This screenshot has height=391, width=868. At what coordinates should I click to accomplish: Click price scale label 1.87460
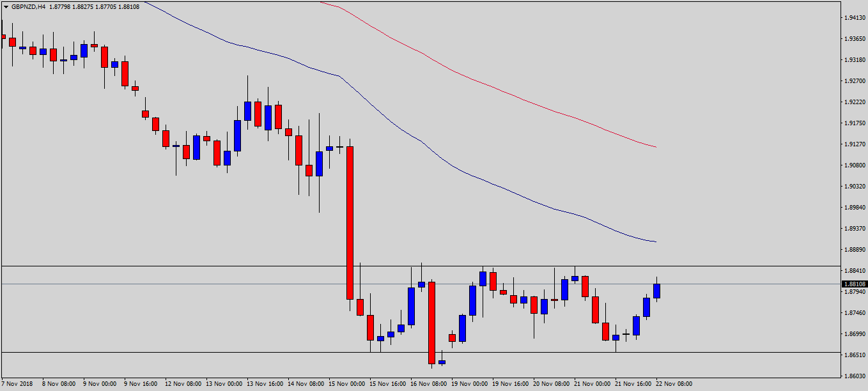[855, 313]
